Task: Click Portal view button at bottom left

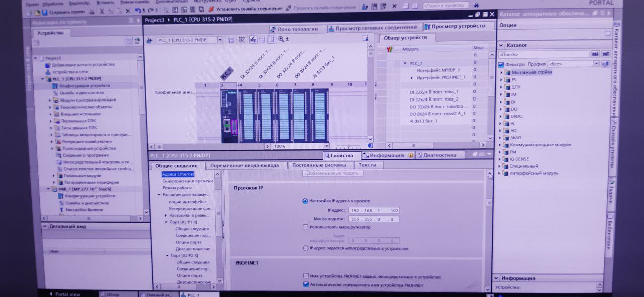Action: click(64, 294)
